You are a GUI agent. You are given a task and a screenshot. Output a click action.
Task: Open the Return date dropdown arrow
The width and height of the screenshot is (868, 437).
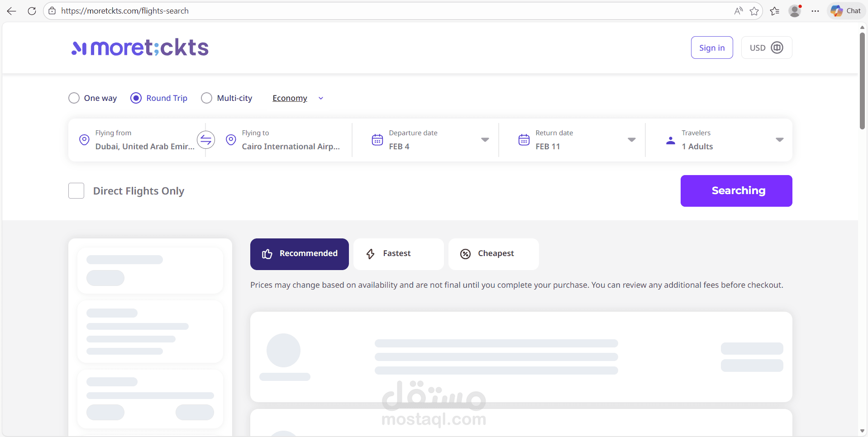click(631, 140)
